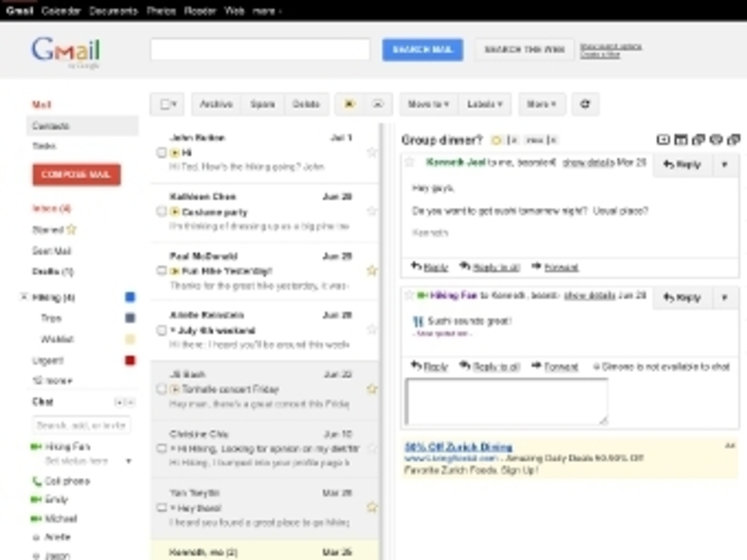747x560 pixels.
Task: Open Photos in the top bar
Action: 160,10
